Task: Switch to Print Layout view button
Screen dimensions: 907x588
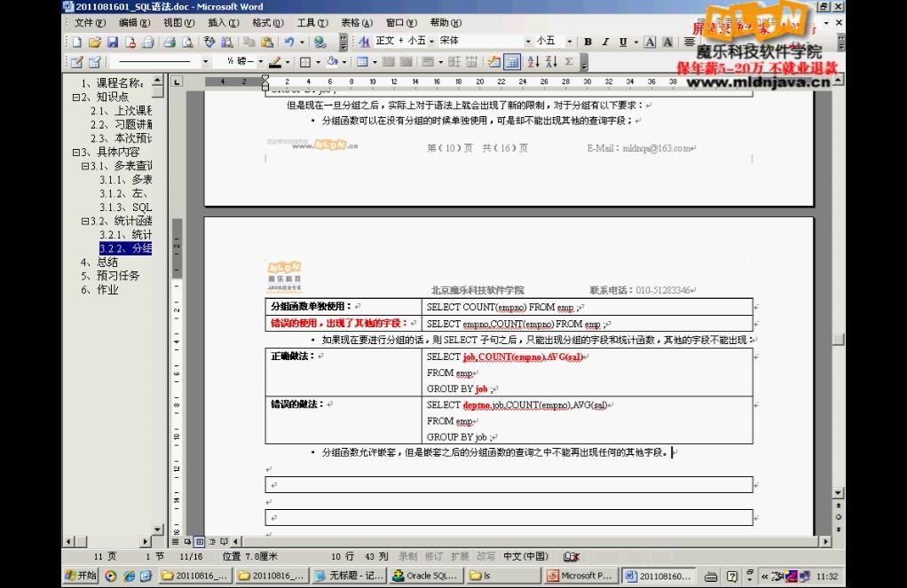Action: (x=200, y=542)
